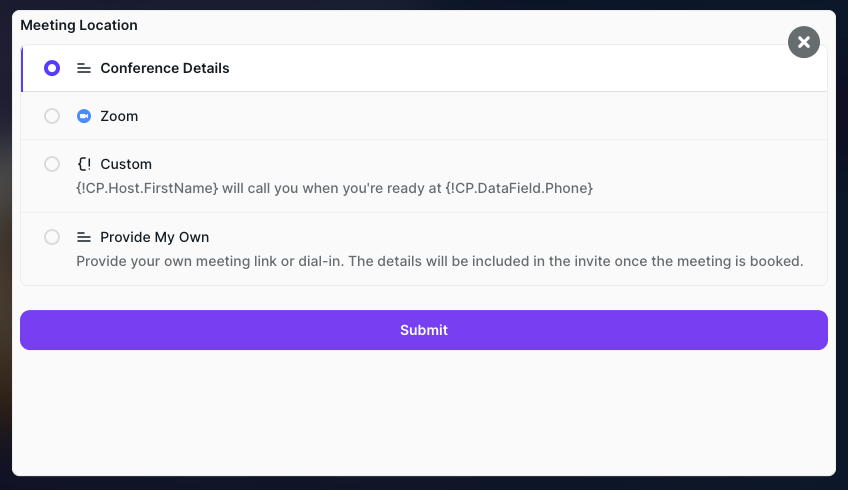Close the Meeting Location dialog
Viewport: 848px width, 490px height.
[x=803, y=42]
